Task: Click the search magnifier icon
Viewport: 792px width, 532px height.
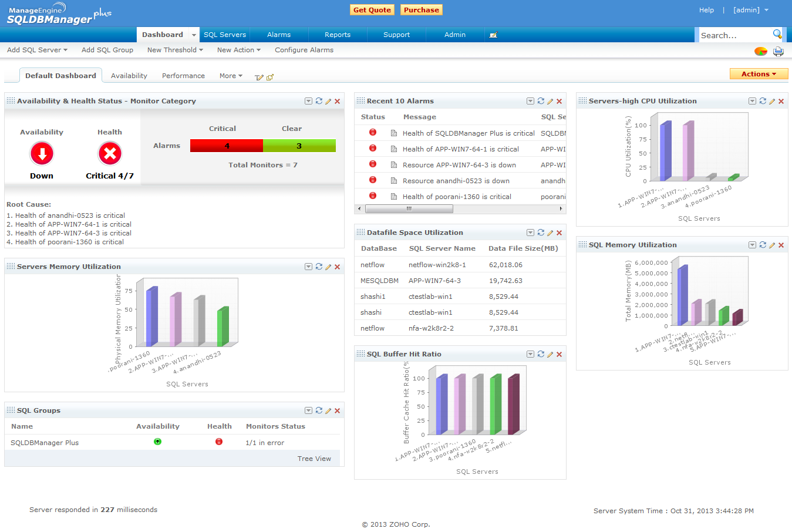Action: click(777, 34)
